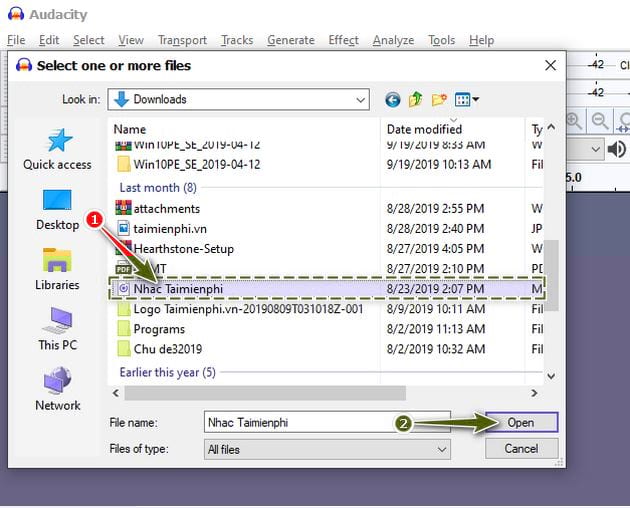This screenshot has width=630, height=508.
Task: Click the Audacity zoom out magnifier icon
Action: (600, 121)
